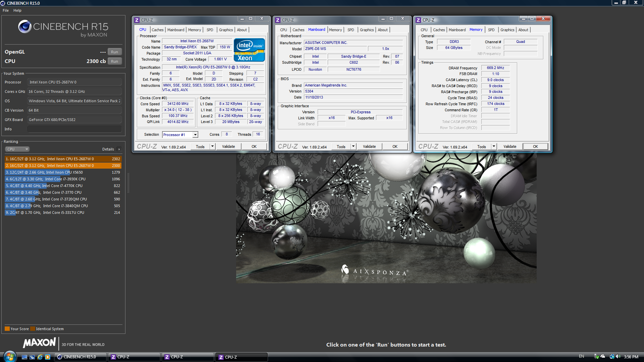Open Graphics tab in Mainboard CPU-Z window
This screenshot has height=362, width=644.
[x=367, y=30]
